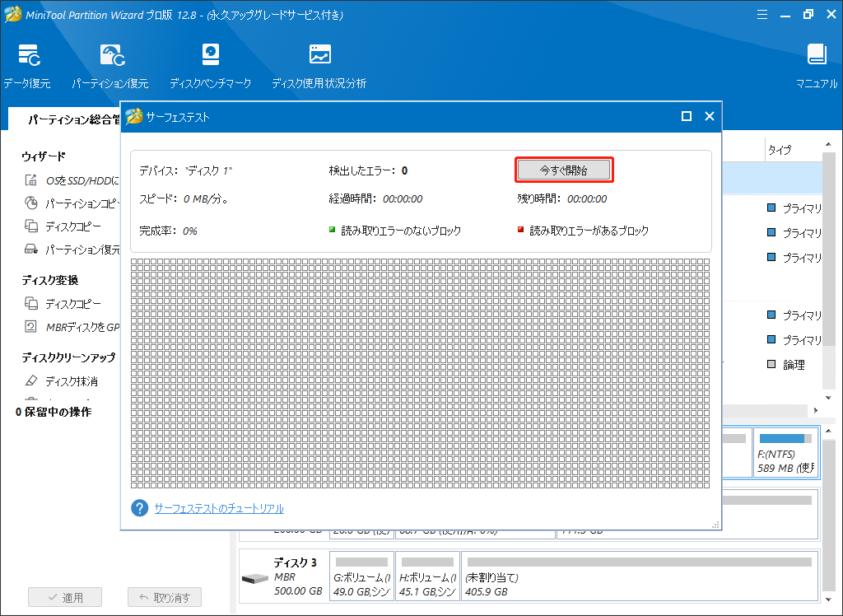Select the 未割り当て 405.9 GB block
The image size is (843, 616).
coord(639,576)
